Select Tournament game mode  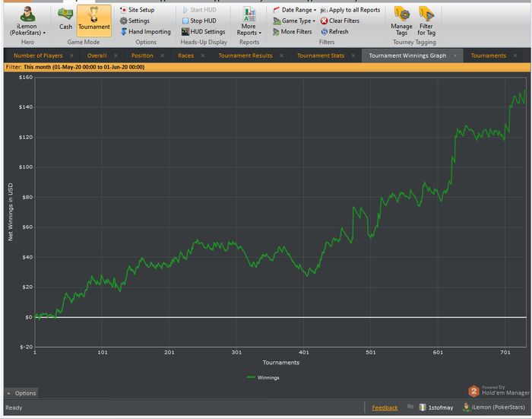(x=94, y=20)
